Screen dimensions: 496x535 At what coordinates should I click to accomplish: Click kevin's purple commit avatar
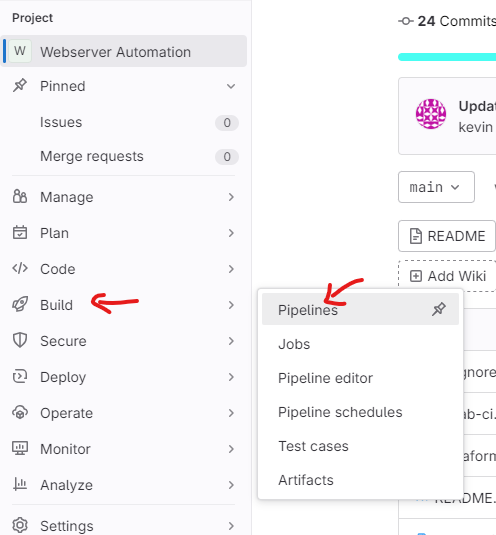[x=431, y=114]
